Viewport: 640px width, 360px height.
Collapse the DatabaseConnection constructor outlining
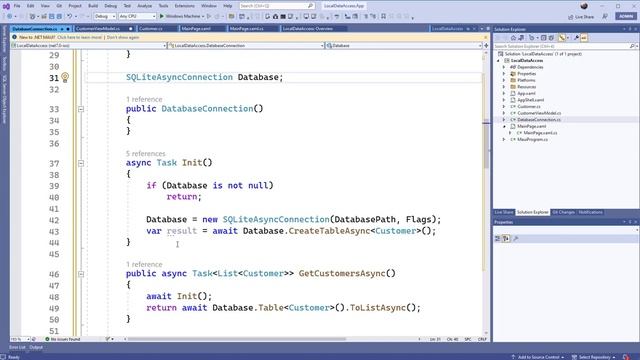click(x=81, y=109)
